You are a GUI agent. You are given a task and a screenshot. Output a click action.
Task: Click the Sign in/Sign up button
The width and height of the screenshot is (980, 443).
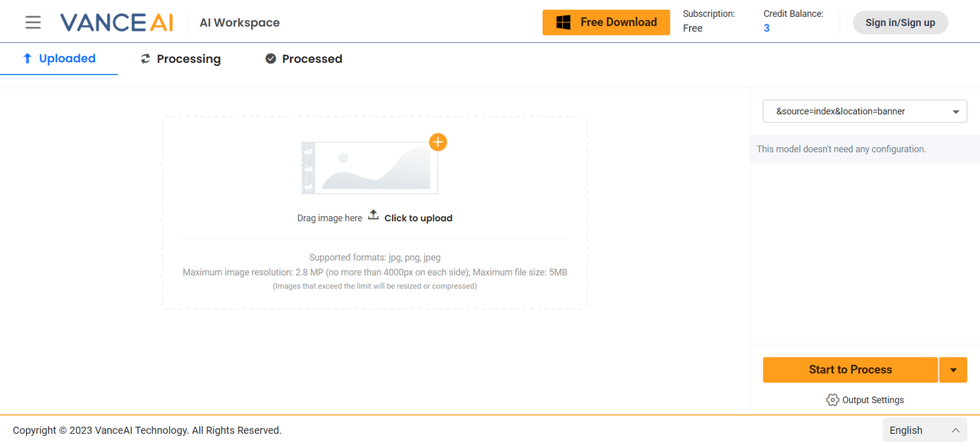click(900, 23)
